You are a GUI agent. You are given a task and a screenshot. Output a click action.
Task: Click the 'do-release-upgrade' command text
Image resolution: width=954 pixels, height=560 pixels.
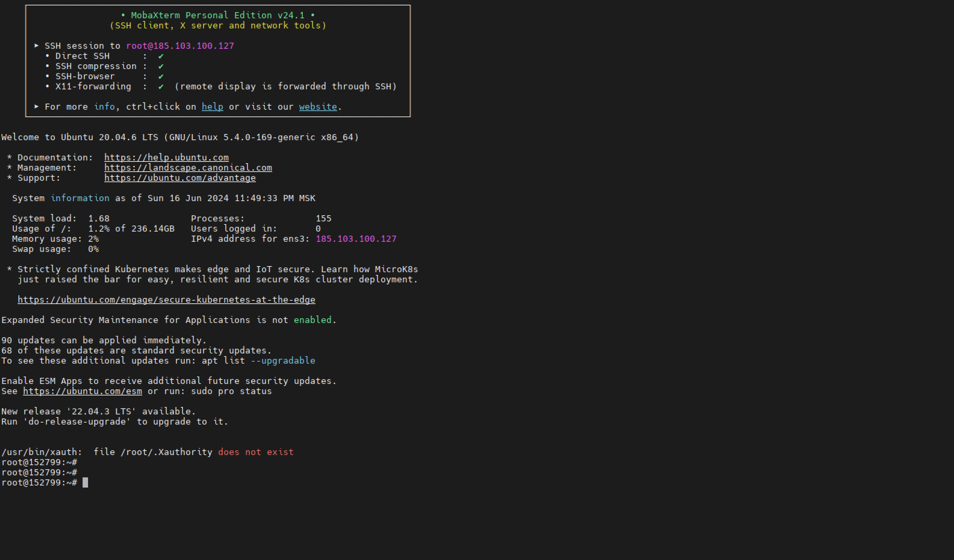click(77, 422)
